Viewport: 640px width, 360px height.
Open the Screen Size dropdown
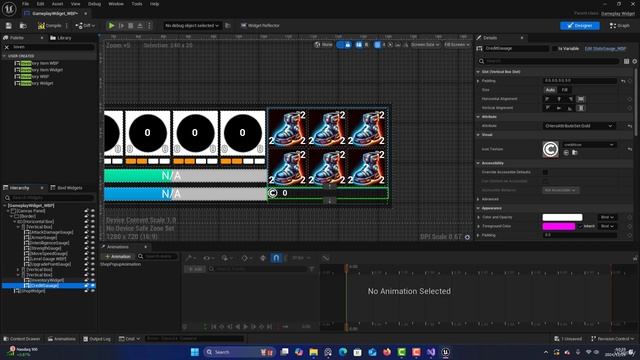click(x=425, y=45)
